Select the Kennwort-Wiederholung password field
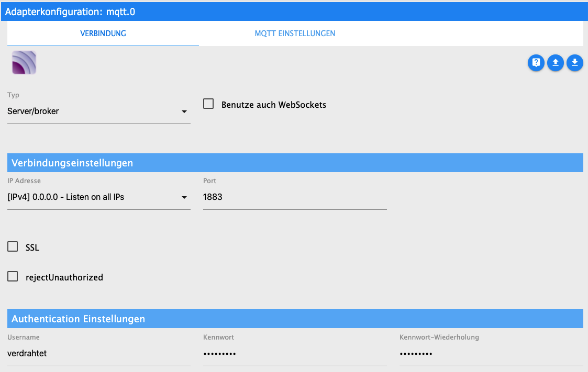 tap(491, 354)
